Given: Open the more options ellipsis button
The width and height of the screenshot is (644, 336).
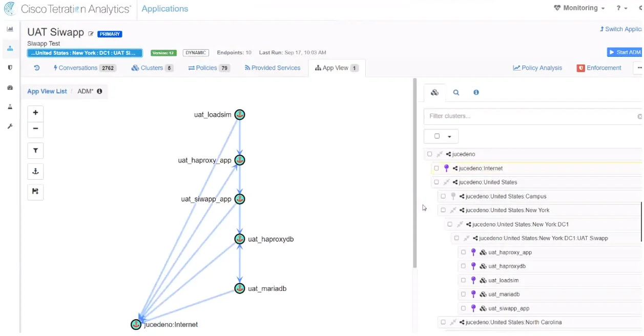Looking at the screenshot, I should [638, 68].
